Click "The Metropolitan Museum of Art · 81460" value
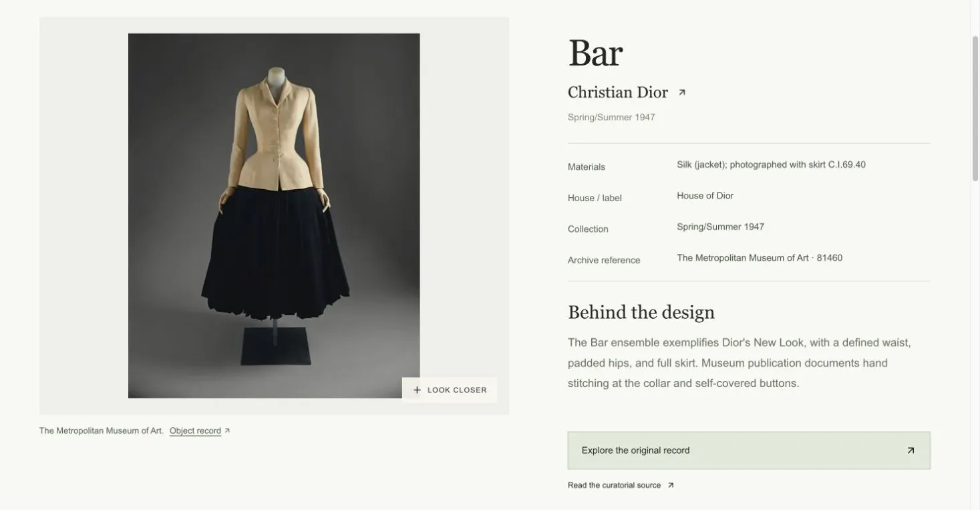The height and width of the screenshot is (510, 980). click(x=760, y=258)
